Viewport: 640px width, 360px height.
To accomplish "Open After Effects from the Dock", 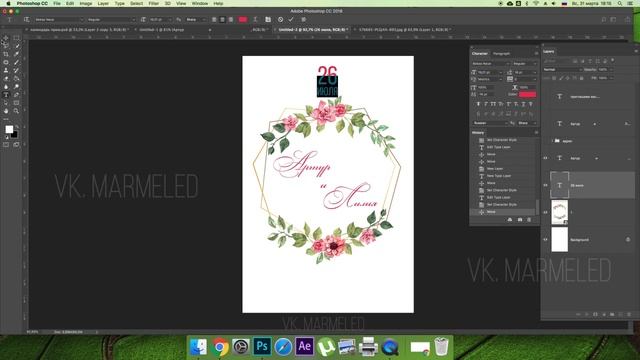I will (304, 347).
